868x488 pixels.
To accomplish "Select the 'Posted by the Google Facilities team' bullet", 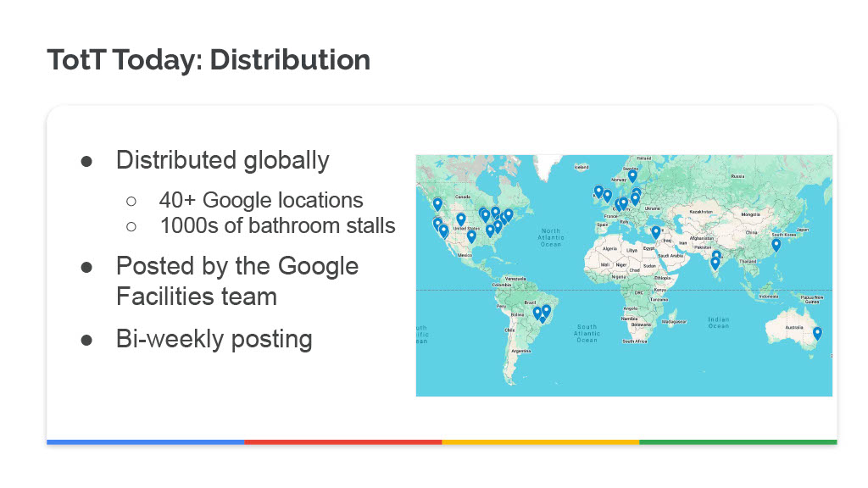I will pyautogui.click(x=237, y=281).
